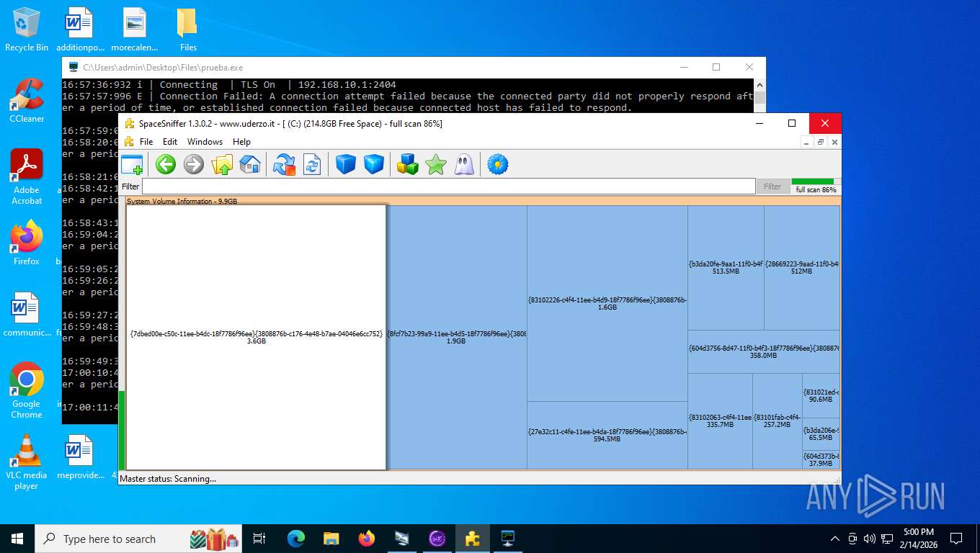Select System Volume Information header
The height and width of the screenshot is (553, 980).
click(x=483, y=201)
